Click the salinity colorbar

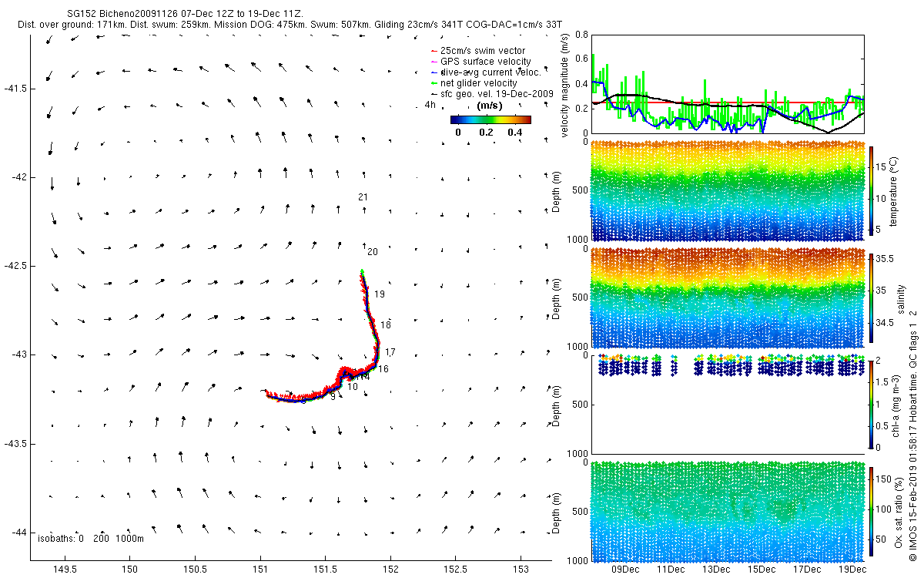(x=872, y=297)
